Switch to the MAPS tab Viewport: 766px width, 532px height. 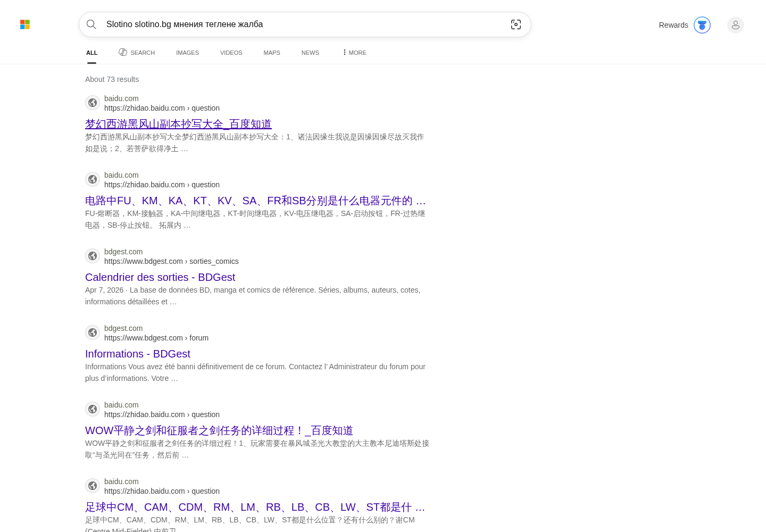[272, 53]
